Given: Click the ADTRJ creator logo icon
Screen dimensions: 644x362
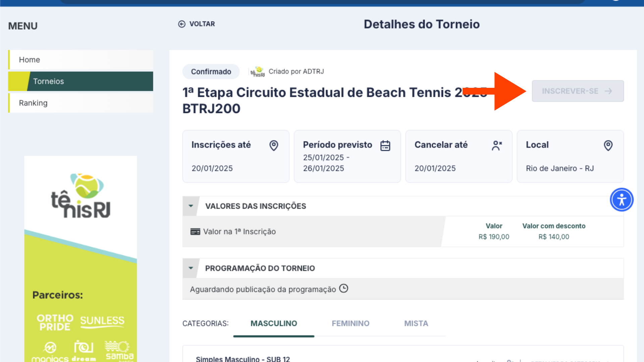Looking at the screenshot, I should tap(258, 72).
